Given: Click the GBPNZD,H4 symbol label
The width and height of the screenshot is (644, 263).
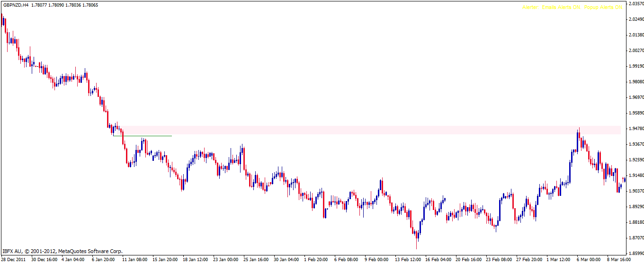Looking at the screenshot, I should pyautogui.click(x=15, y=5).
